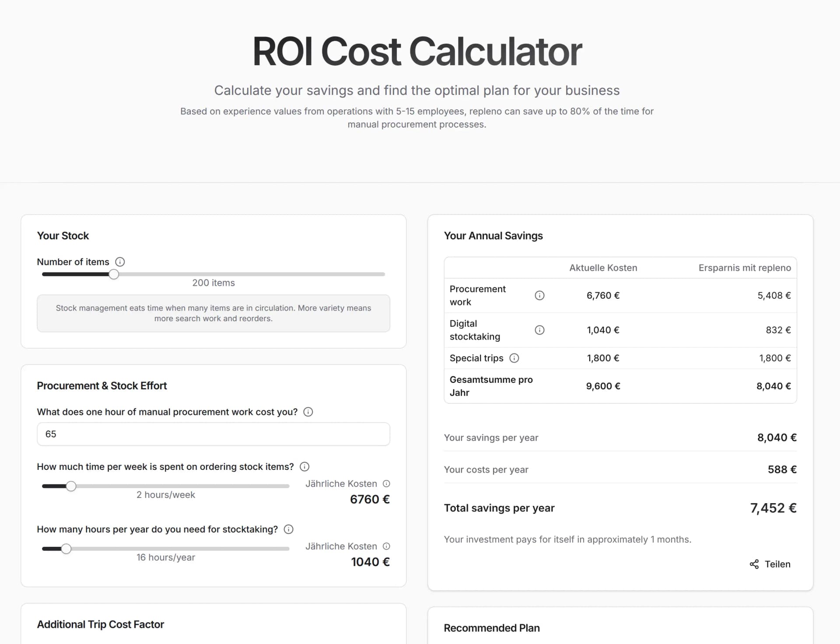This screenshot has height=644, width=840.
Task: Select the 16 hours/year stocktaking slider handle
Action: tap(66, 548)
